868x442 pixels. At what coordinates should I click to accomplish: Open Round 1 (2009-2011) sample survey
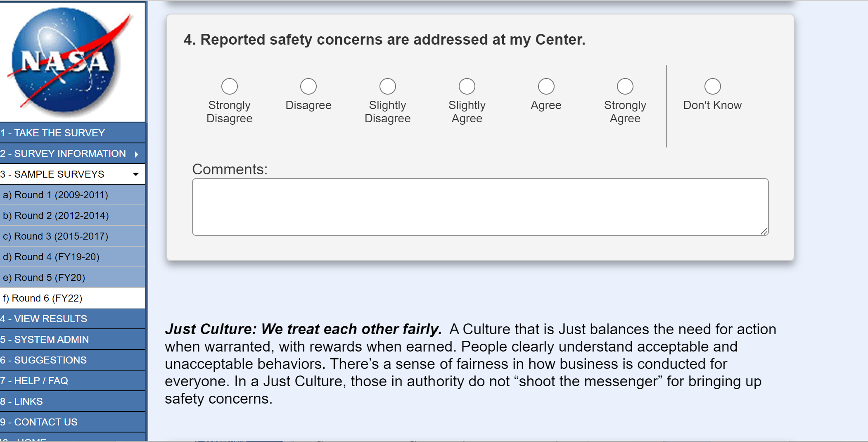[55, 195]
